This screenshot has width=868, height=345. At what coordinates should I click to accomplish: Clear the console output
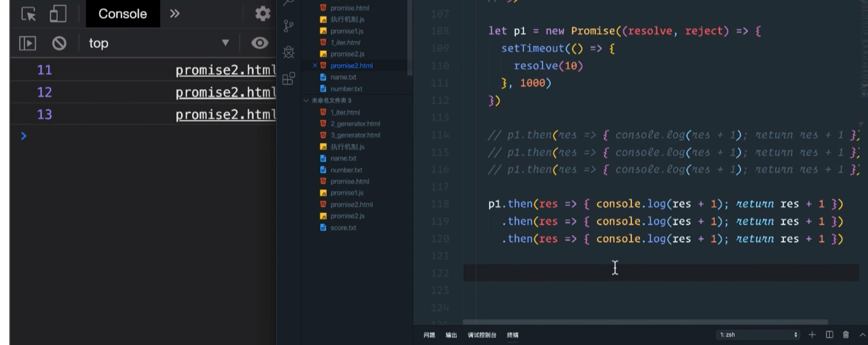[x=59, y=43]
